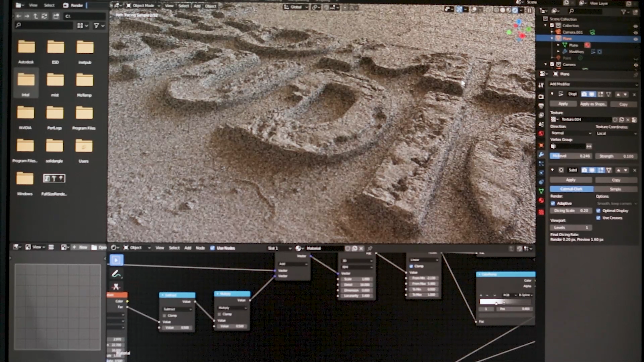Open the Render properties camera icon tab

(541, 97)
